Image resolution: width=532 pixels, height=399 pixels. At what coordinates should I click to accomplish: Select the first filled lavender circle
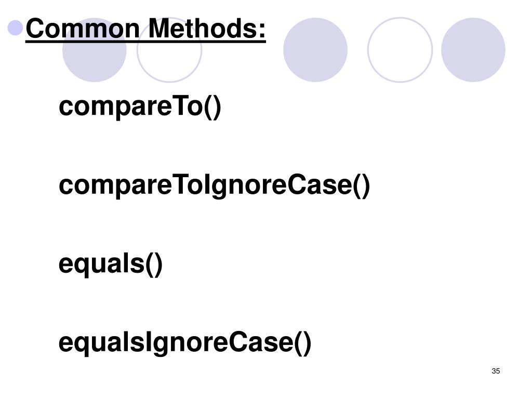click(95, 50)
